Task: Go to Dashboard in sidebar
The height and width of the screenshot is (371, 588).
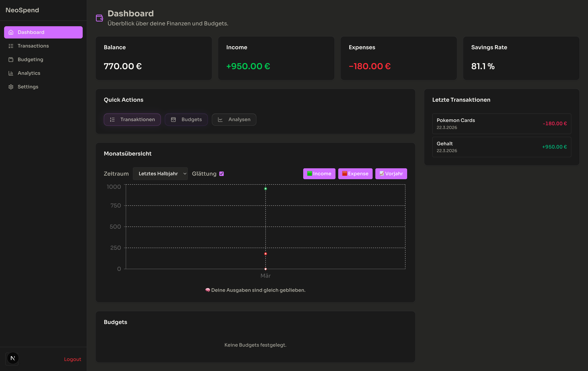Action: tap(43, 32)
